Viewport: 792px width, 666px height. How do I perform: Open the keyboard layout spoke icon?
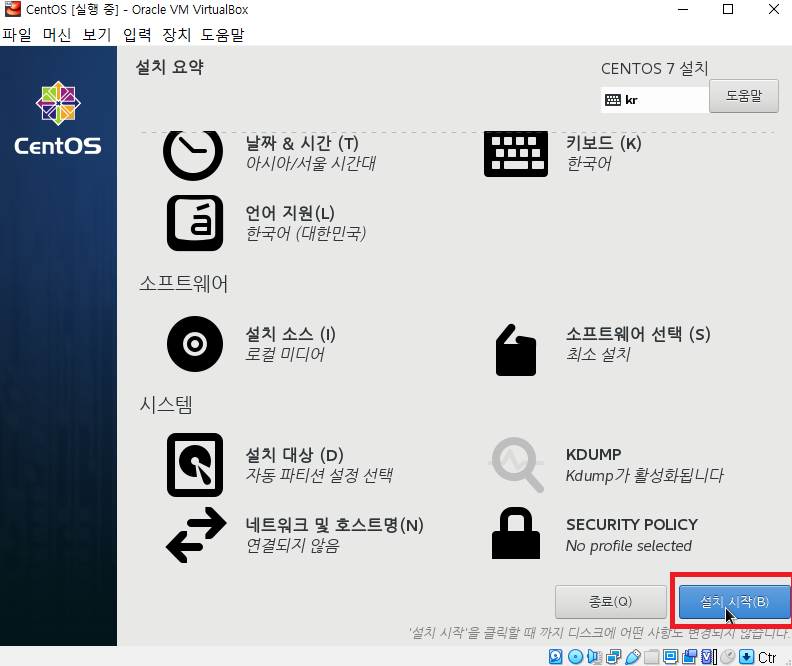516,154
